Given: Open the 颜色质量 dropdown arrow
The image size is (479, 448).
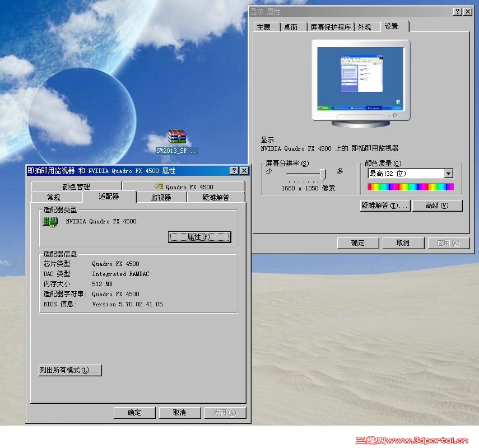Looking at the screenshot, I should click(x=448, y=174).
